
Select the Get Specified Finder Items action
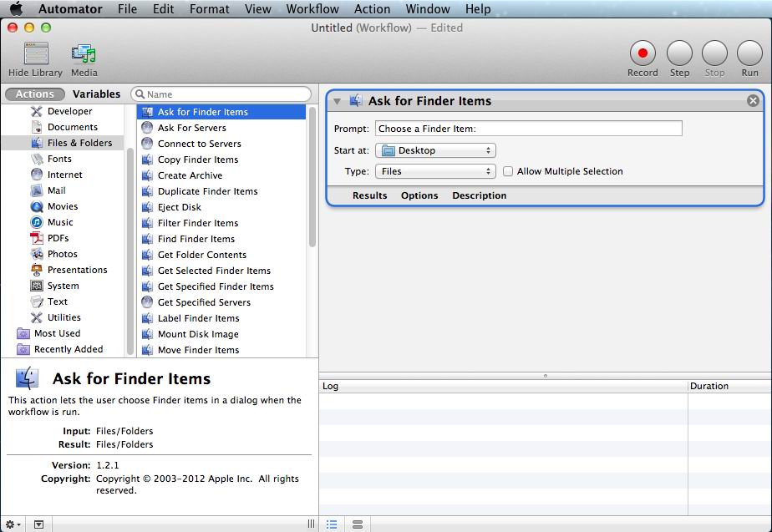pyautogui.click(x=221, y=286)
